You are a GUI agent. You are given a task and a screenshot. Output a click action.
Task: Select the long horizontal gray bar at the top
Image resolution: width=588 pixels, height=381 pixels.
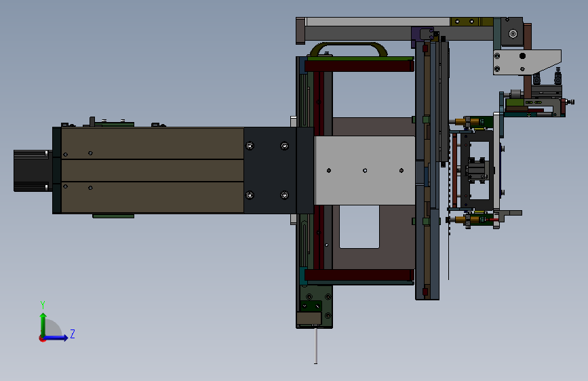coord(378,22)
